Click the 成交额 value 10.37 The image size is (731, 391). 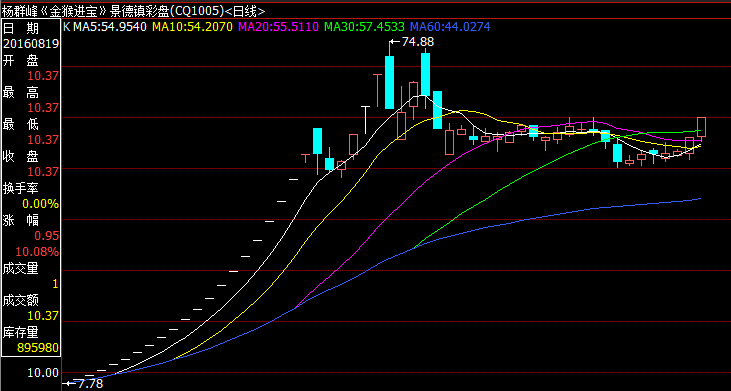click(43, 316)
